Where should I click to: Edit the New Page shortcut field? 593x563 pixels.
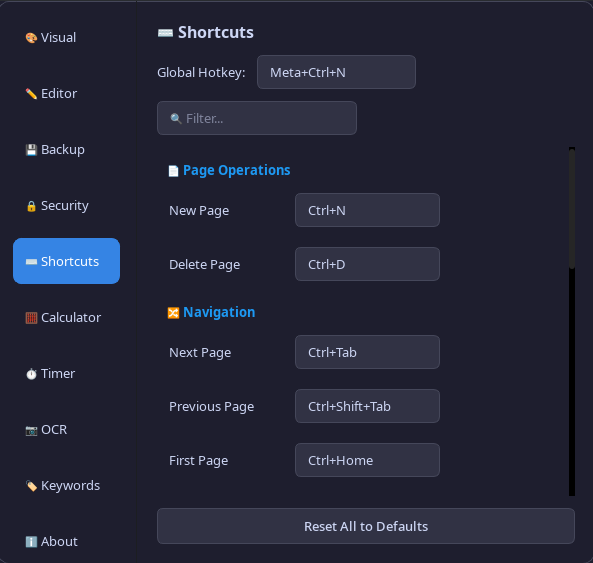tap(367, 210)
